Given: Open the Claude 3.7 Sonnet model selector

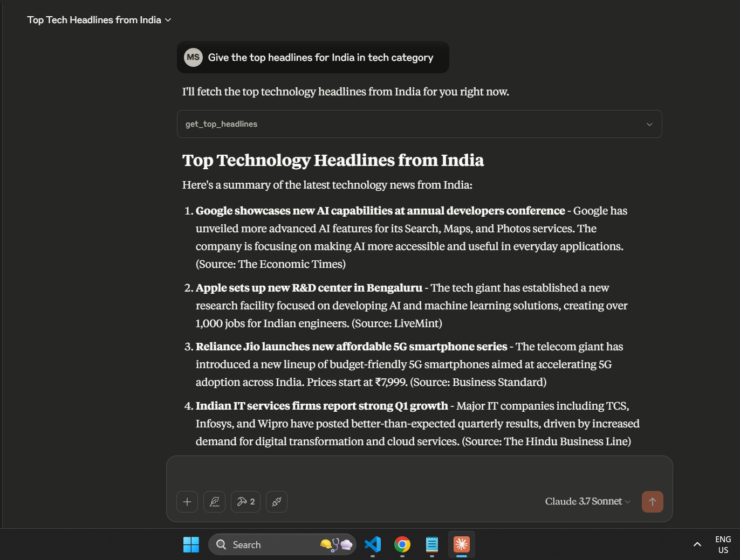Looking at the screenshot, I should (587, 501).
